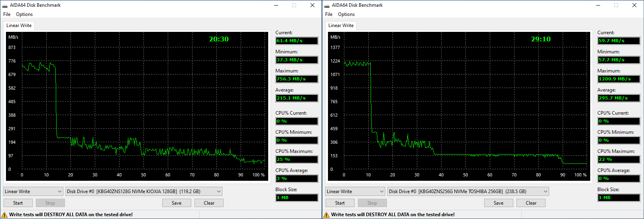644x219 pixels.
Task: Click Clear button in left KIOXIA window
Action: 209,203
